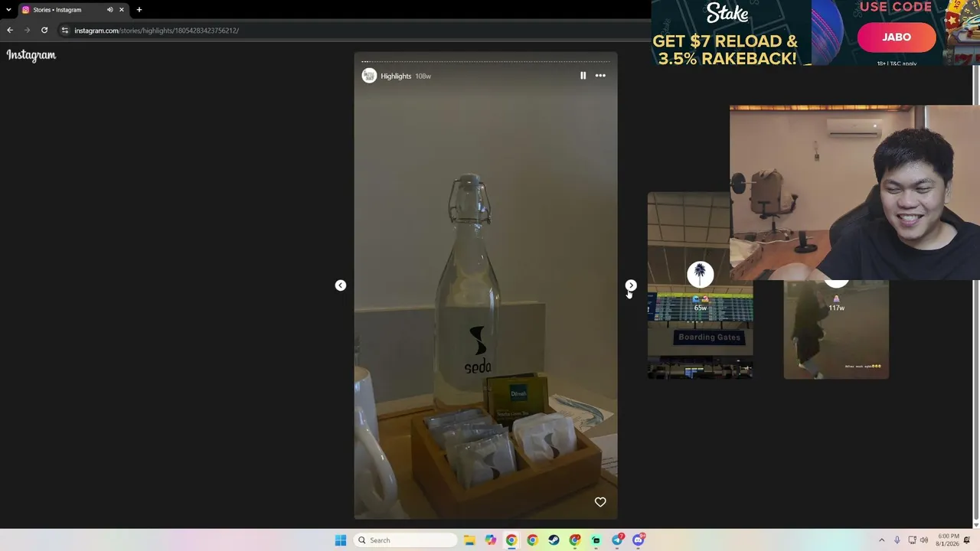Close the Stories • Instagram tab
This screenshot has height=551, width=980.
121,10
